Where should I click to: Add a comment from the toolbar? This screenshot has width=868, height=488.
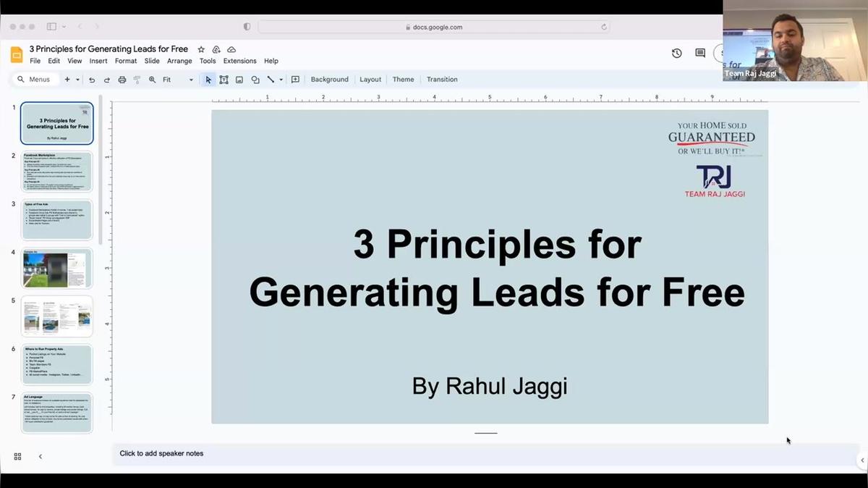point(295,80)
